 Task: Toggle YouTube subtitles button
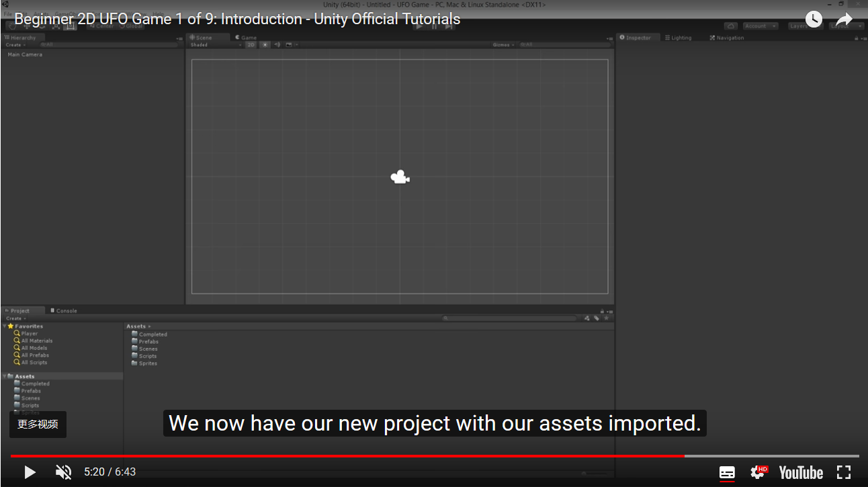[x=727, y=472]
